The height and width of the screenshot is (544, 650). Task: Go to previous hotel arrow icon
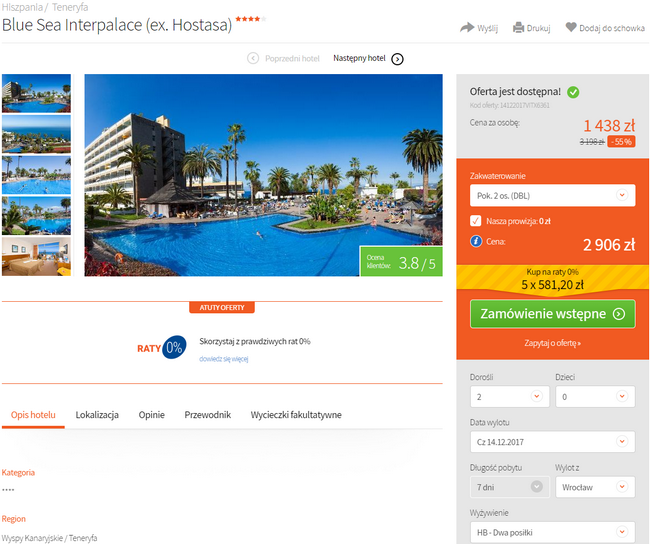[x=253, y=58]
